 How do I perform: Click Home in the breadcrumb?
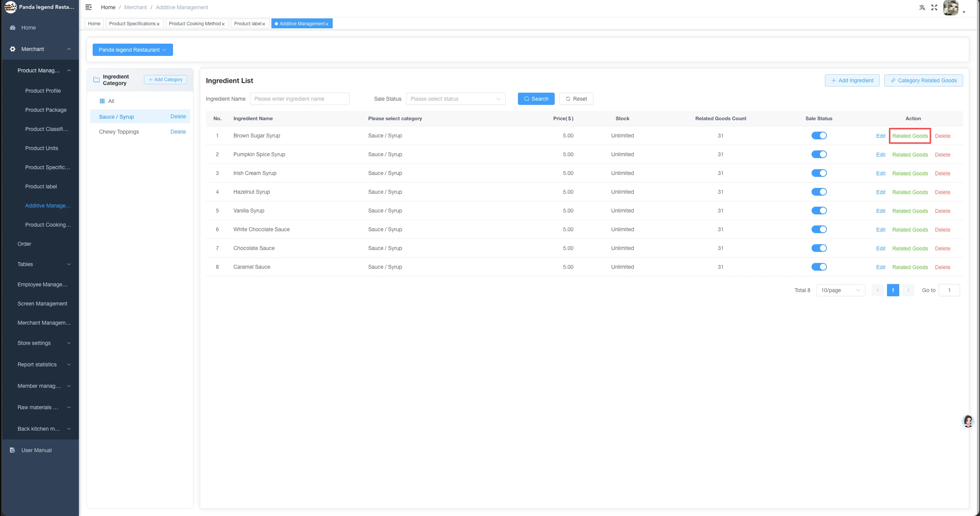[x=108, y=7]
